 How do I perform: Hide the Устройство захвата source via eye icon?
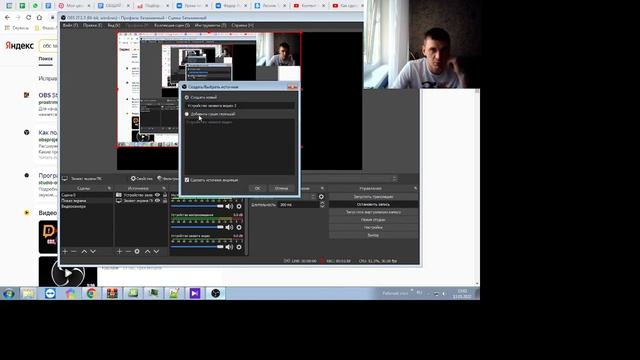pos(158,195)
